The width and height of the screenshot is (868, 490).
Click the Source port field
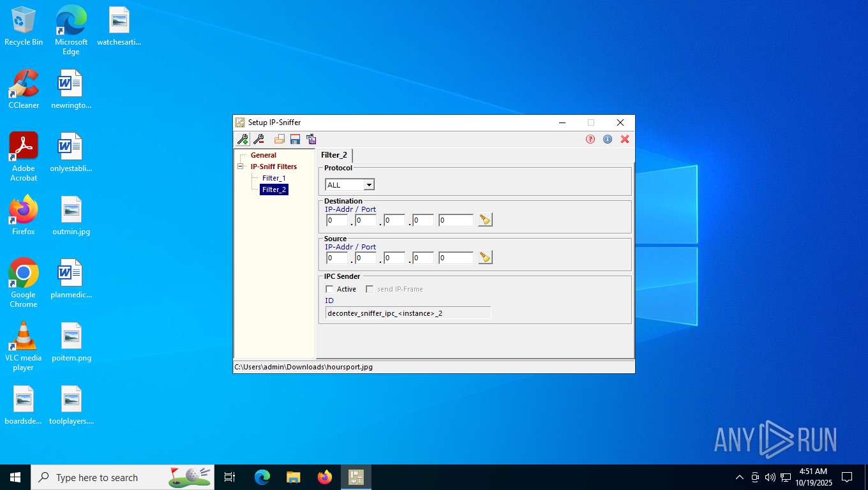[456, 258]
